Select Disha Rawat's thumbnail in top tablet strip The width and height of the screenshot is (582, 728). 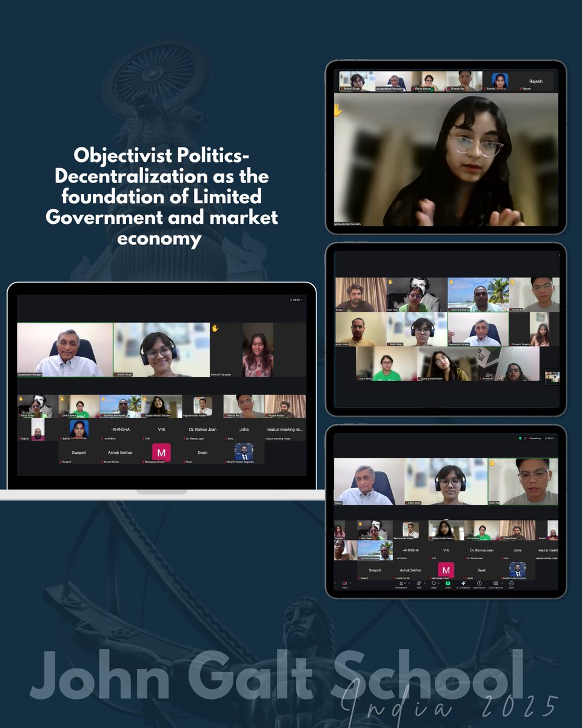429,81
